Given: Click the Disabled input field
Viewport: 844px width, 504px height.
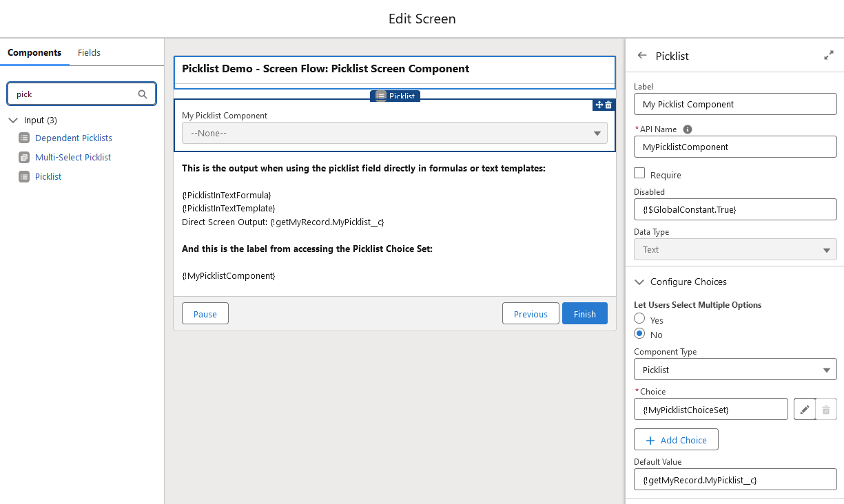Looking at the screenshot, I should point(735,209).
